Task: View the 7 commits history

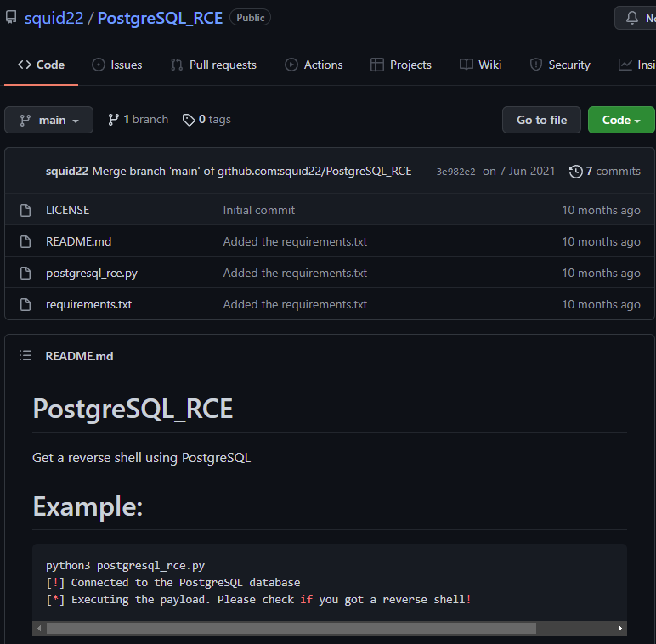Action: pos(604,171)
